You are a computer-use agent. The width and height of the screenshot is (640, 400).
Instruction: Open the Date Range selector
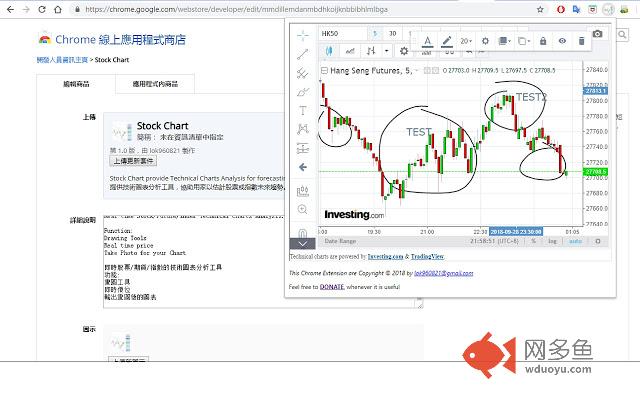coord(340,241)
